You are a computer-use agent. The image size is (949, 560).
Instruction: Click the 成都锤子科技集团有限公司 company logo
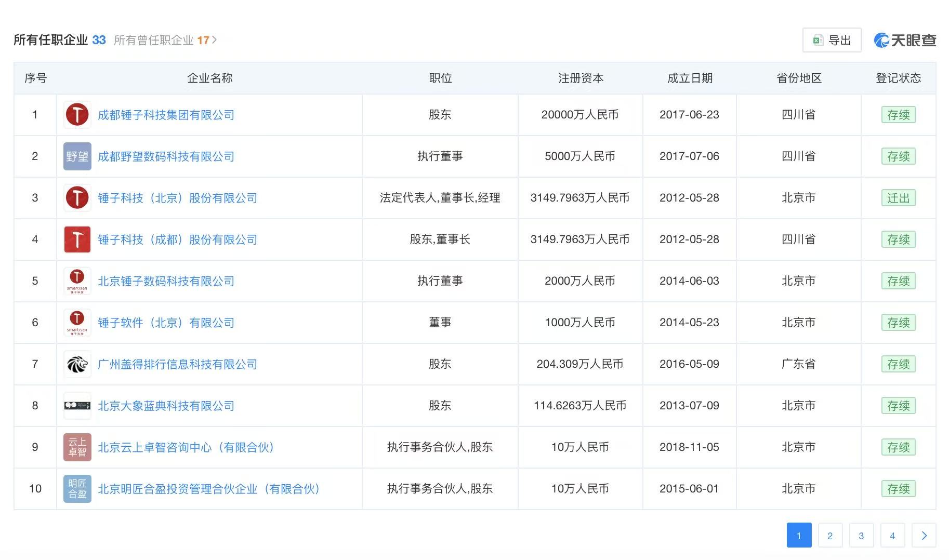click(x=77, y=115)
